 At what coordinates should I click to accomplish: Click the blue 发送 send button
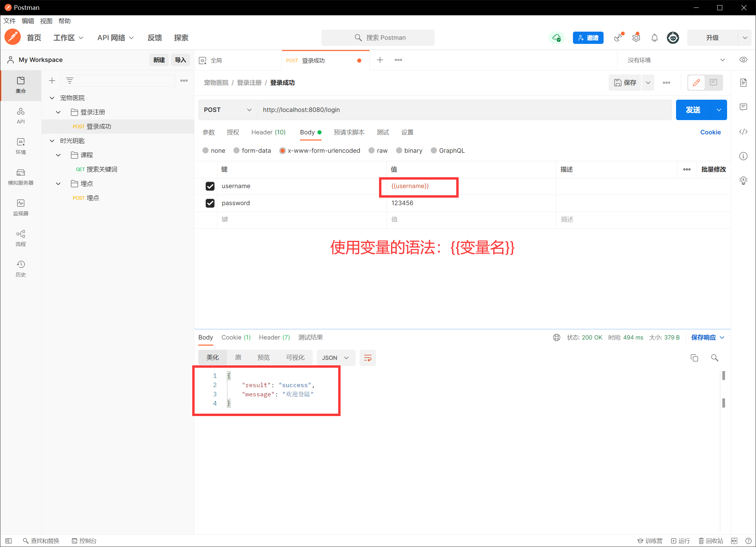693,110
